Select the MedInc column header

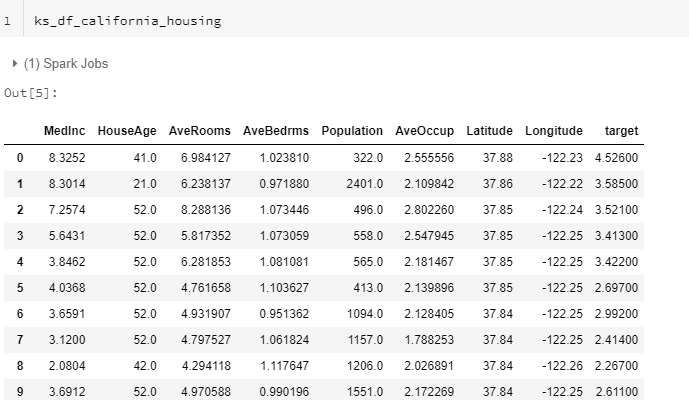coord(65,131)
